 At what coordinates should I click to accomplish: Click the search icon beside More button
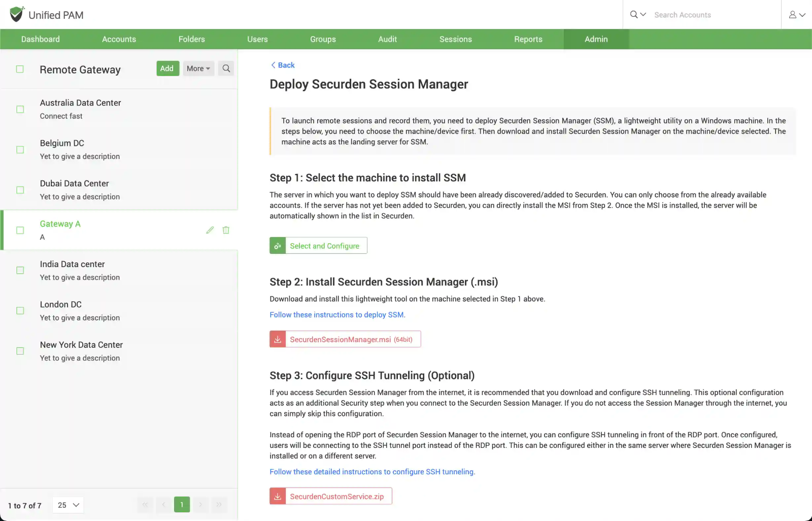(226, 69)
